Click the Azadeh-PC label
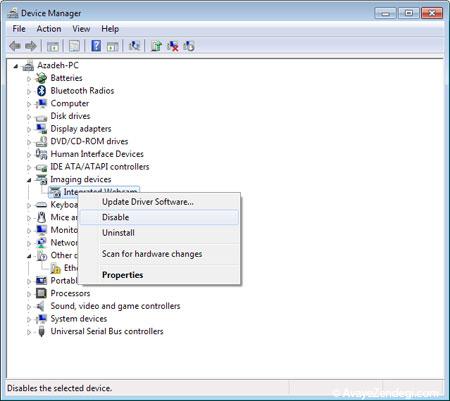450x401 pixels. 58,65
